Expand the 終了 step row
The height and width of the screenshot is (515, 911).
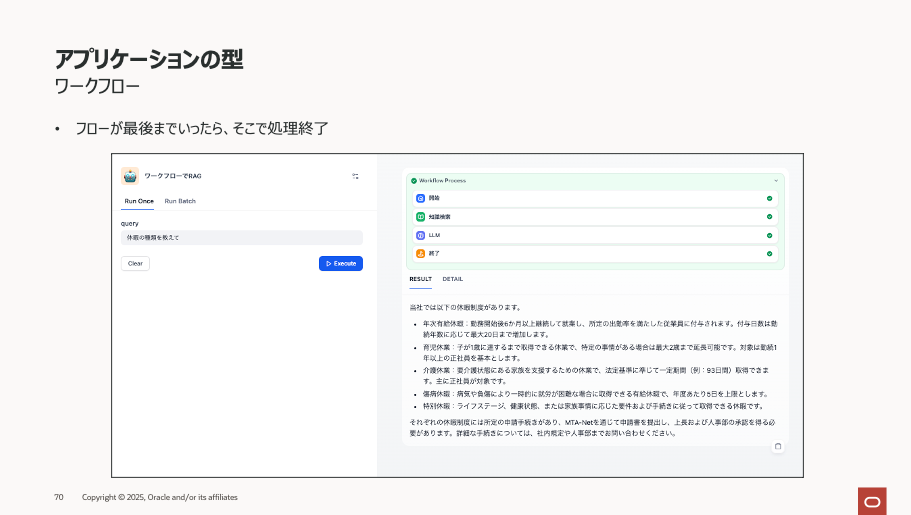[x=595, y=253]
